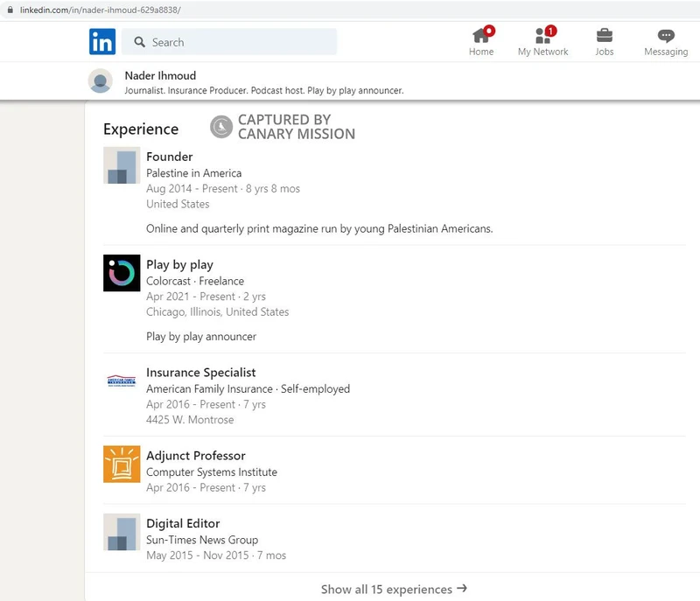Open My Network people icon

[542, 36]
